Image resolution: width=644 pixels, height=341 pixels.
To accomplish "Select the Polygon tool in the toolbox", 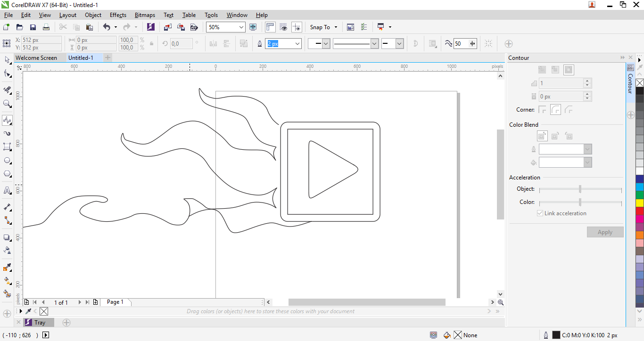I will pos(7,174).
